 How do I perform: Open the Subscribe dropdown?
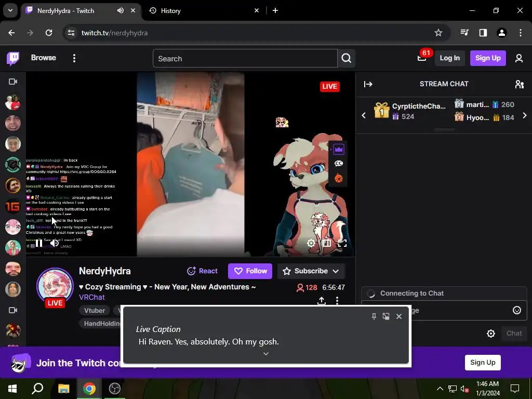[311, 271]
